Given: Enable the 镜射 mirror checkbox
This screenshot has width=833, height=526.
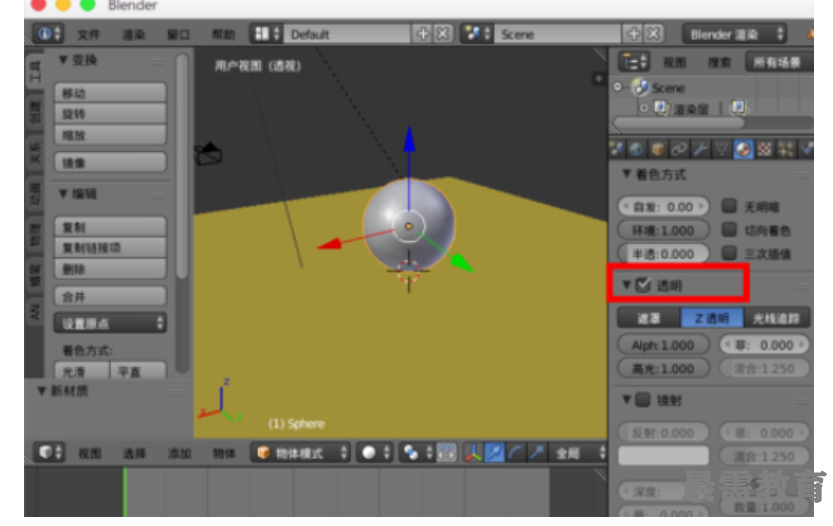Looking at the screenshot, I should 643,400.
